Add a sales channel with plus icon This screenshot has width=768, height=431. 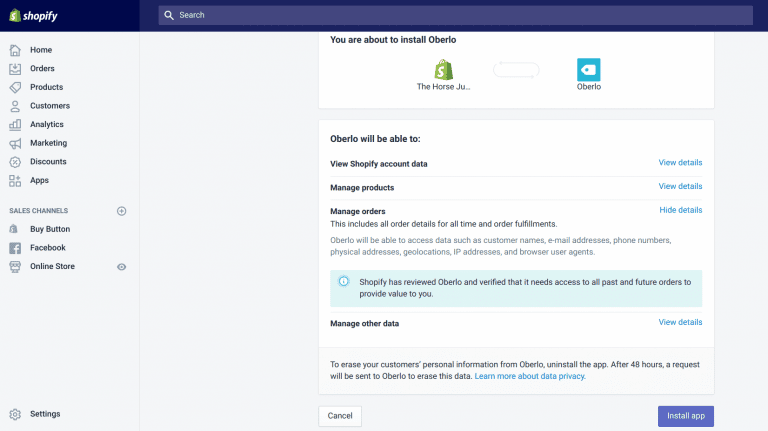click(x=121, y=211)
